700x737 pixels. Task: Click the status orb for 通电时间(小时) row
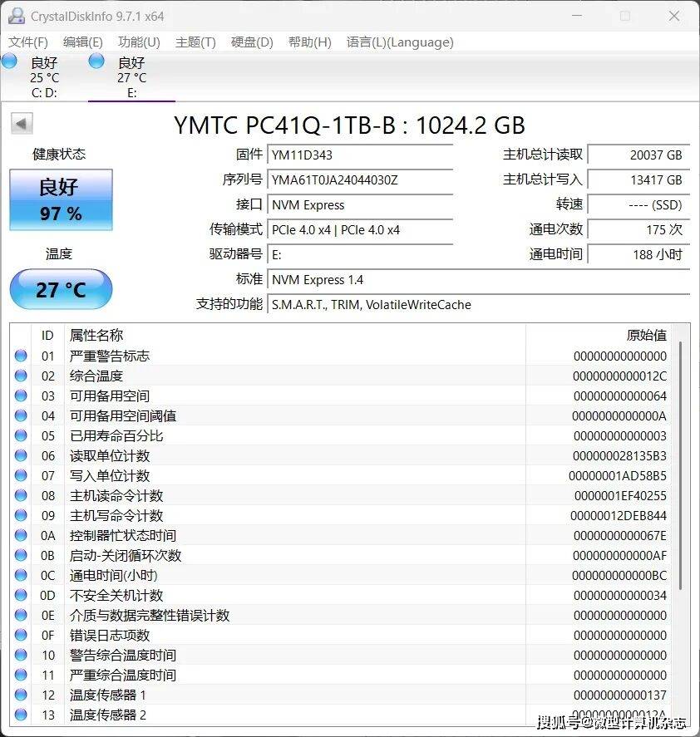pos(21,576)
